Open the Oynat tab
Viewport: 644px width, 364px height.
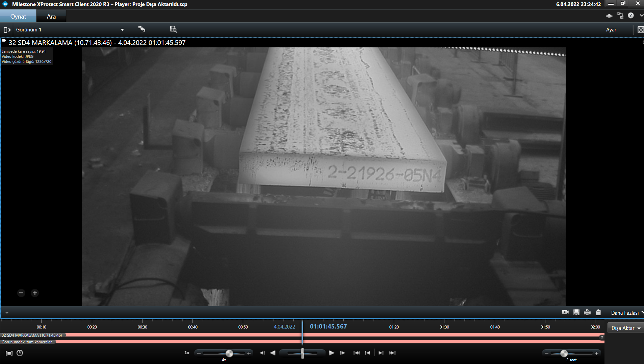pyautogui.click(x=18, y=17)
